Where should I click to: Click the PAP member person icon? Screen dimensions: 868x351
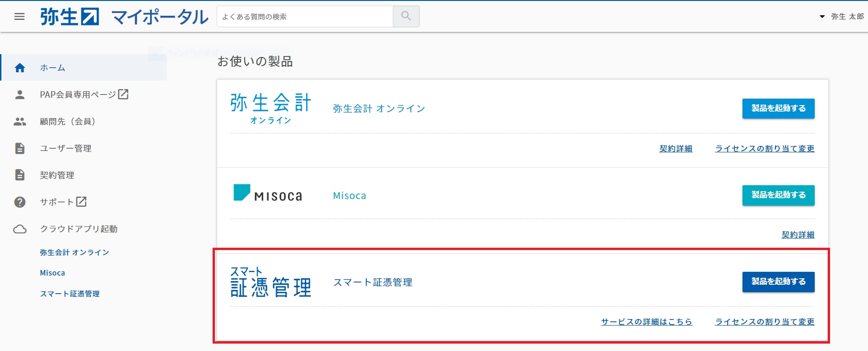pos(19,94)
